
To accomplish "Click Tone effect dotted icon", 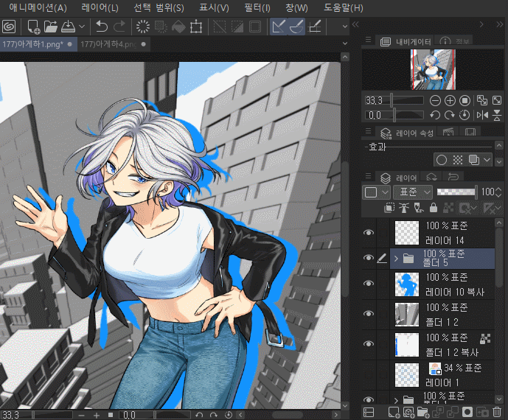I will [x=457, y=160].
